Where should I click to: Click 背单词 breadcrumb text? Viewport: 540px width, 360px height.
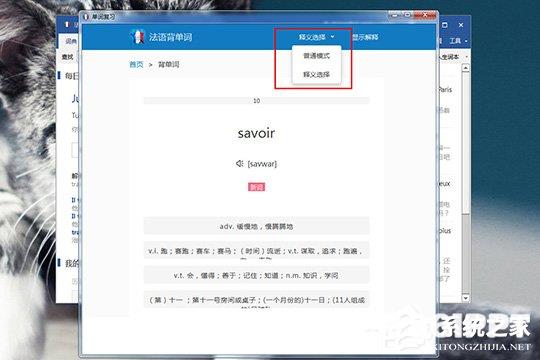click(x=168, y=64)
